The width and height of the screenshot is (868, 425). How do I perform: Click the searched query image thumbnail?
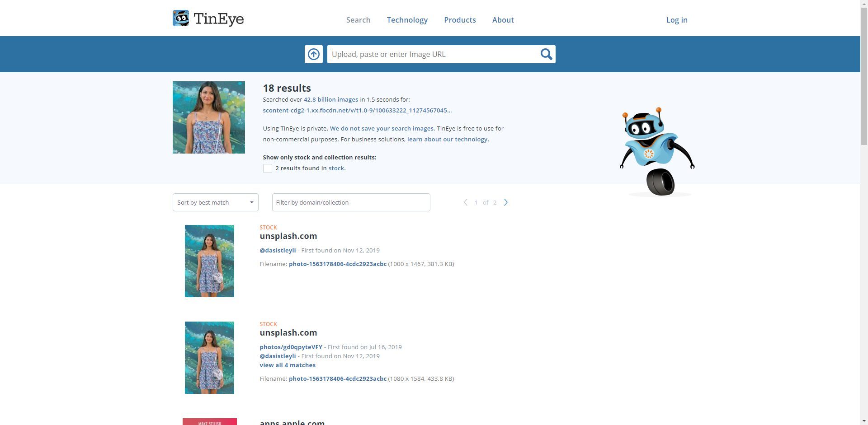208,117
